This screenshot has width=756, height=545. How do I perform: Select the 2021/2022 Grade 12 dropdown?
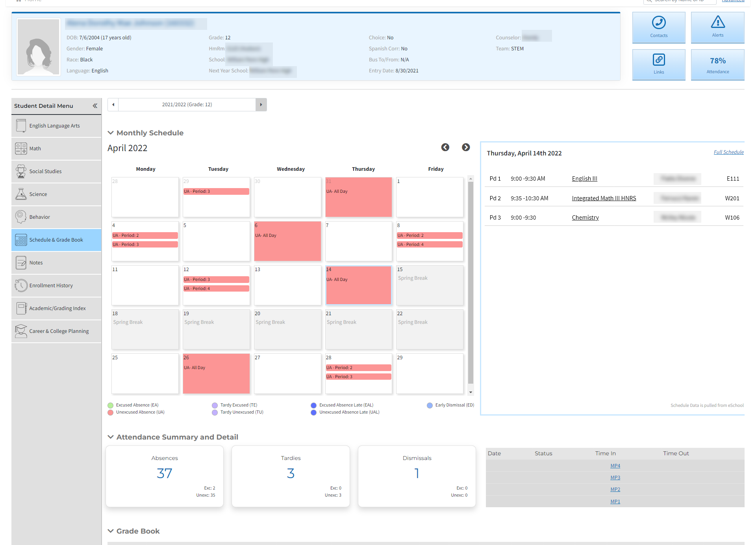pos(187,105)
